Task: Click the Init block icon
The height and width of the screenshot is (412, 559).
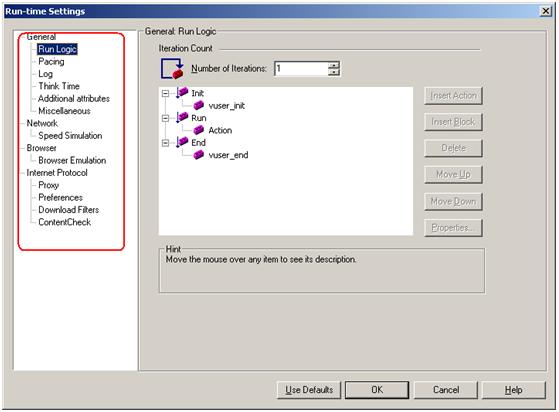Action: [182, 93]
